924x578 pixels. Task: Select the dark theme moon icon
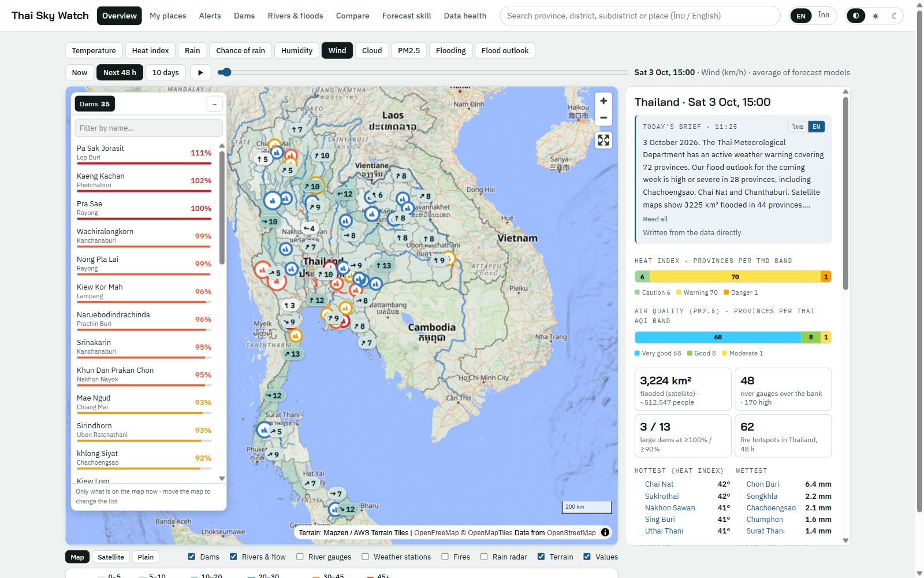pyautogui.click(x=894, y=16)
